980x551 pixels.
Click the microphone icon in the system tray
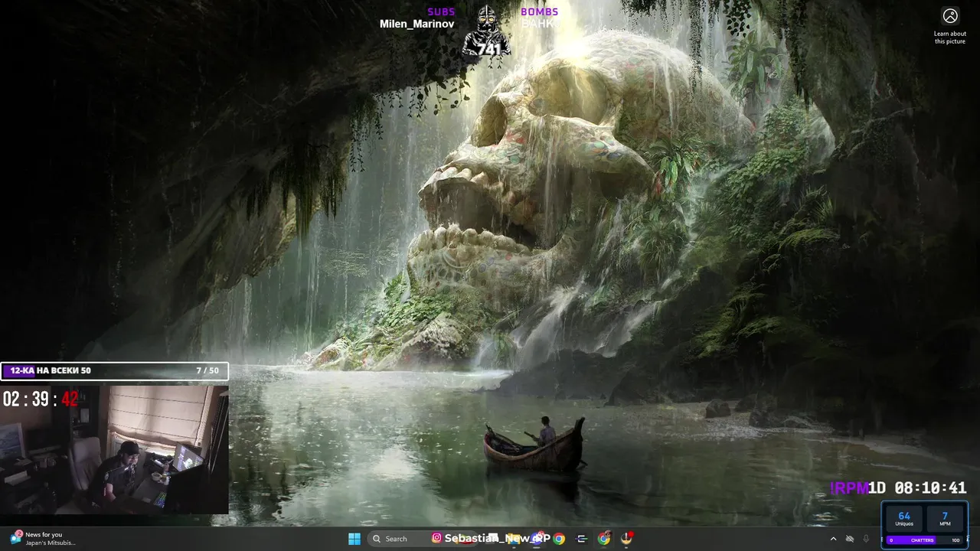866,539
